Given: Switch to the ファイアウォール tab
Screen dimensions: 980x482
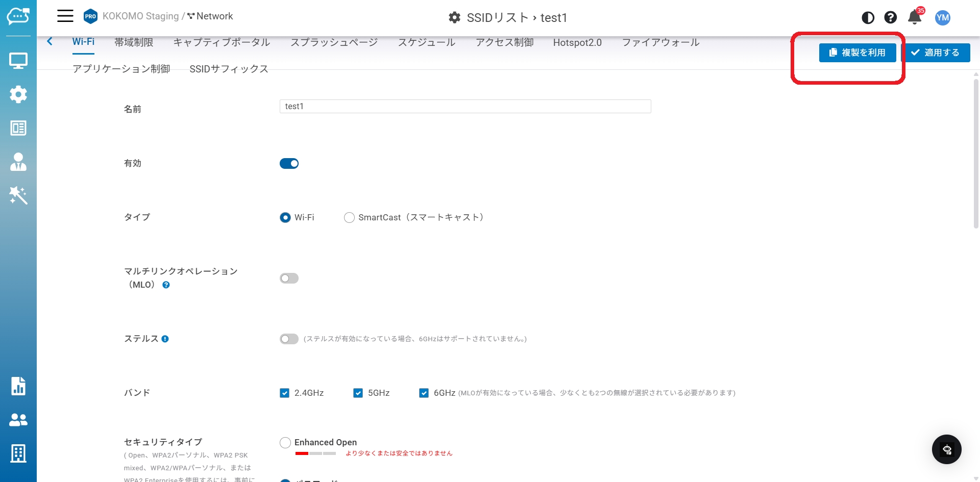Looking at the screenshot, I should coord(660,42).
